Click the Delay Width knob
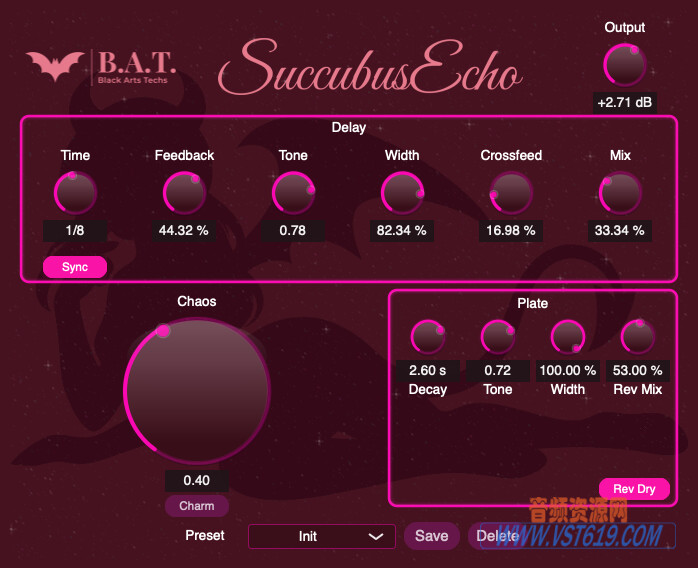 click(402, 192)
